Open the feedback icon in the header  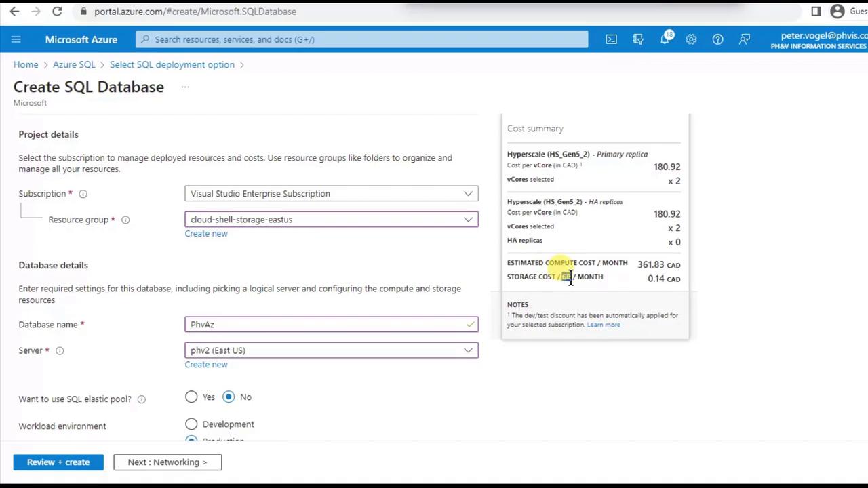745,39
